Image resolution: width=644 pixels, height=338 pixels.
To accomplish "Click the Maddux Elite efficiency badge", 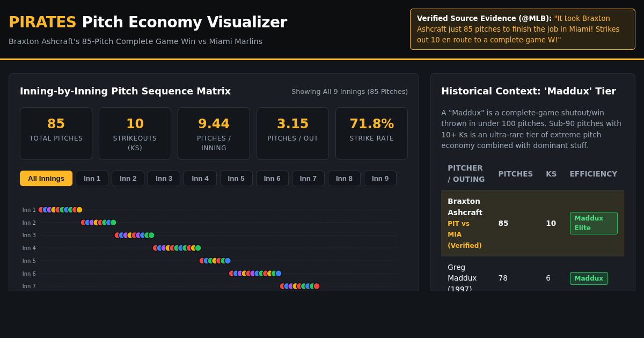I will tap(594, 223).
